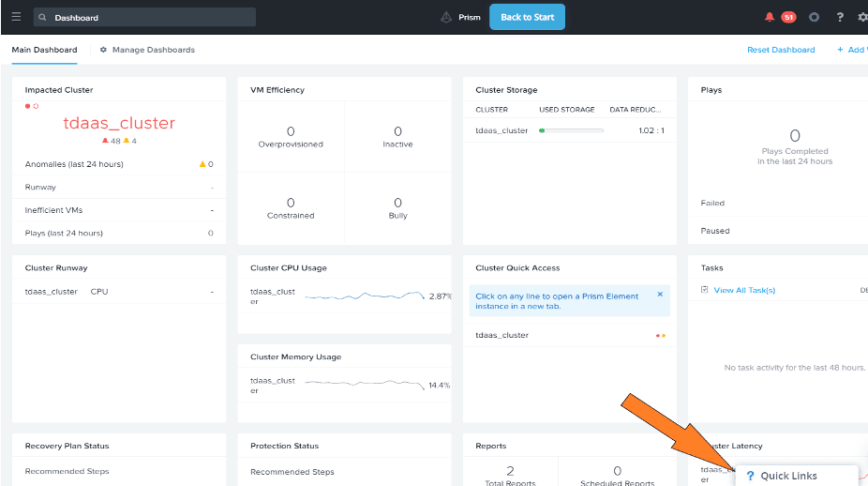Image resolution: width=868 pixels, height=486 pixels.
Task: Open the tdaas_cluster impacted cluster name
Action: [119, 123]
